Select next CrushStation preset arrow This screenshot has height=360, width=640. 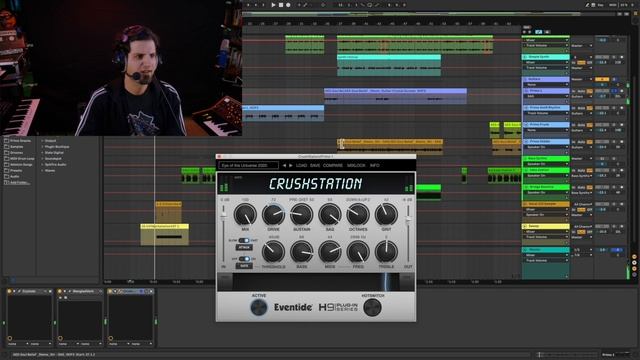291,165
